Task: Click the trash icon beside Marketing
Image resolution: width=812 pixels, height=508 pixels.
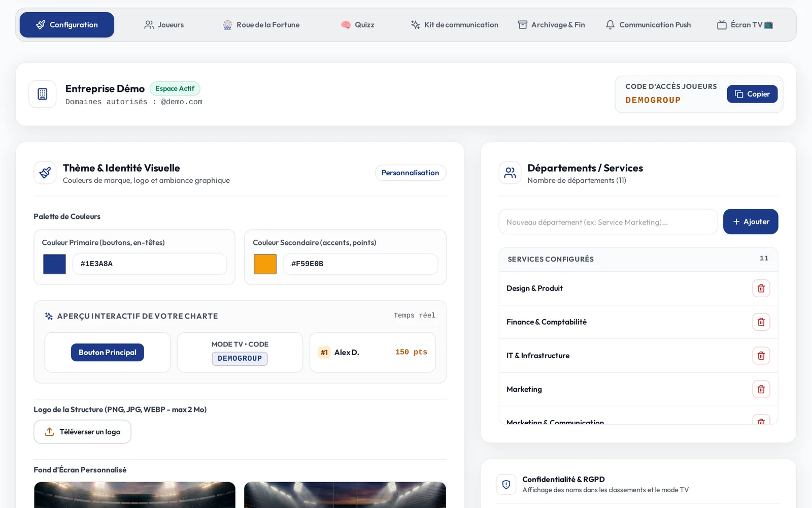Action: pyautogui.click(x=761, y=389)
